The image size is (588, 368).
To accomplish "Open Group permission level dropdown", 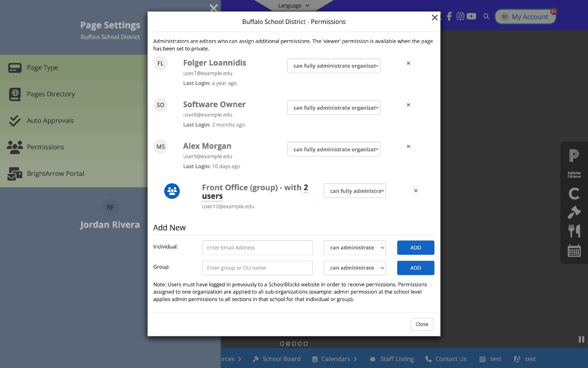I will point(355,268).
